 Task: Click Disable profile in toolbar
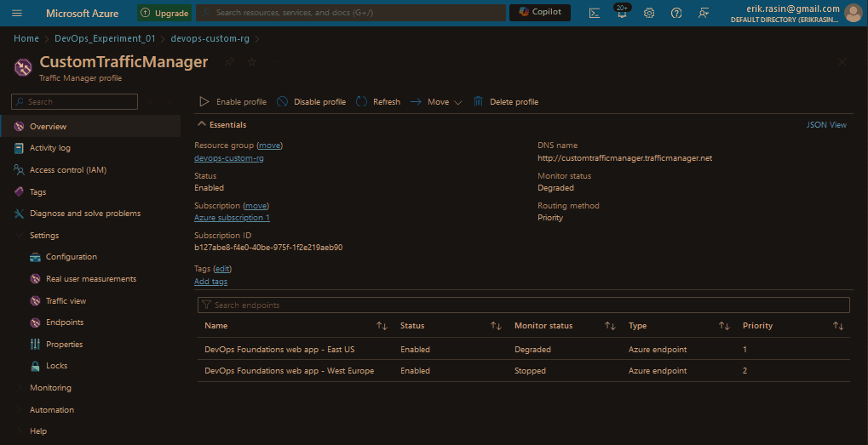coord(311,102)
